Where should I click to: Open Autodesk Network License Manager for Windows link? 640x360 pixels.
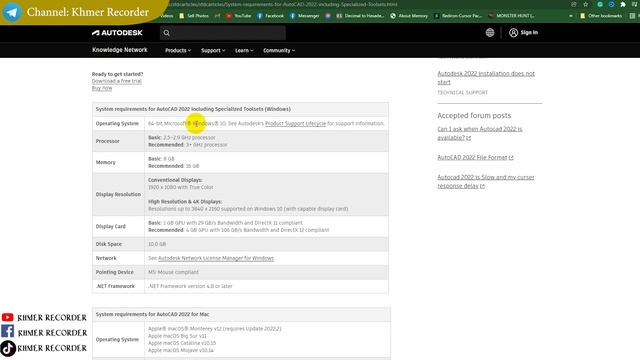(x=216, y=258)
